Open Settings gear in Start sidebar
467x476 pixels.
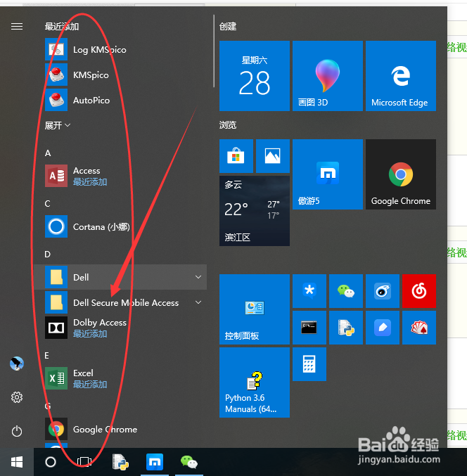pyautogui.click(x=17, y=397)
